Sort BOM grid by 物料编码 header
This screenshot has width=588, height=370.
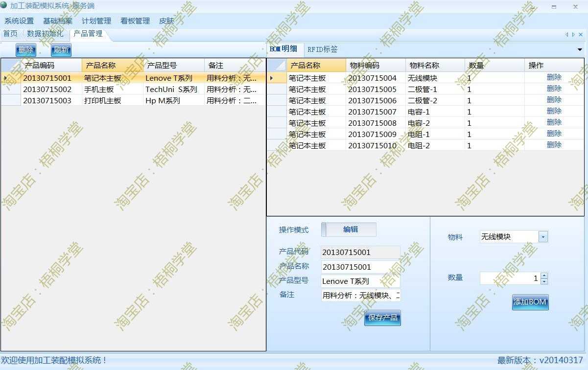coord(376,65)
